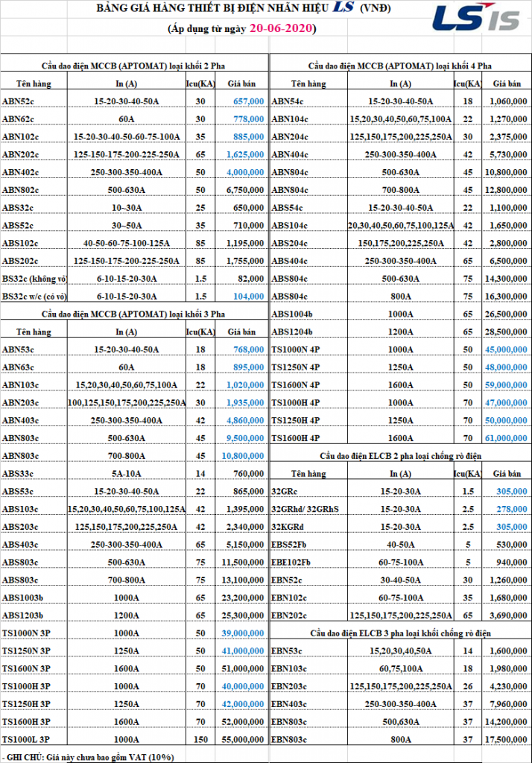Click the ELCB 3 pha loại khối header
This screenshot has width=532, height=763.
point(400,633)
